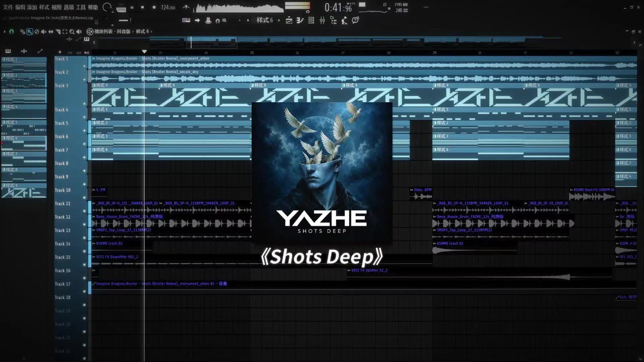Stop playback
Image resolution: width=644 pixels, height=362 pixels.
click(x=143, y=7)
